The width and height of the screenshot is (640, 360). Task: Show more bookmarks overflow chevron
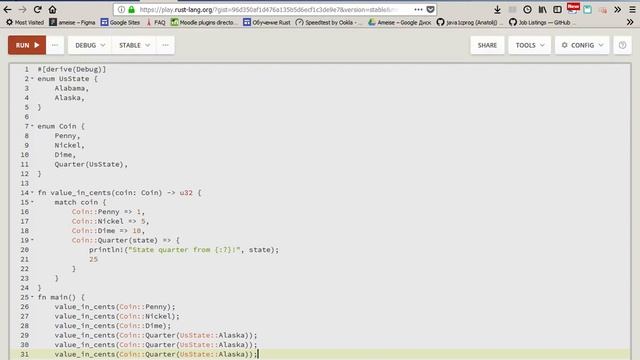click(630, 22)
